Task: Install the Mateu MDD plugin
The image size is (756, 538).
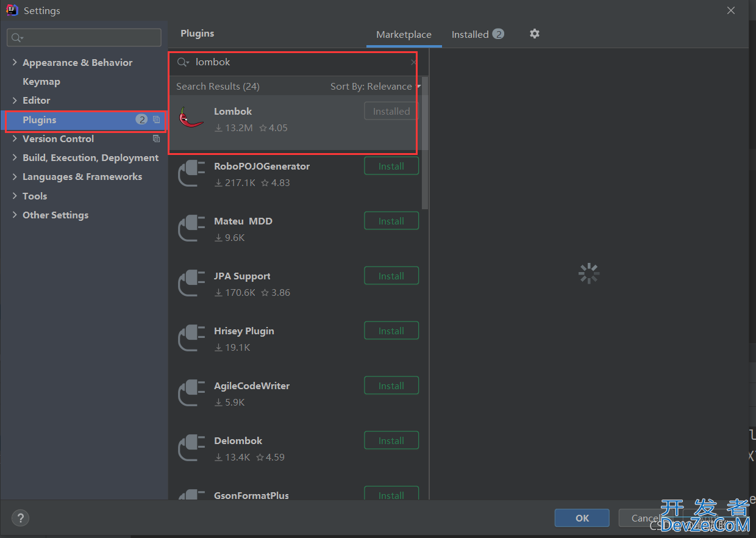Action: pos(391,221)
